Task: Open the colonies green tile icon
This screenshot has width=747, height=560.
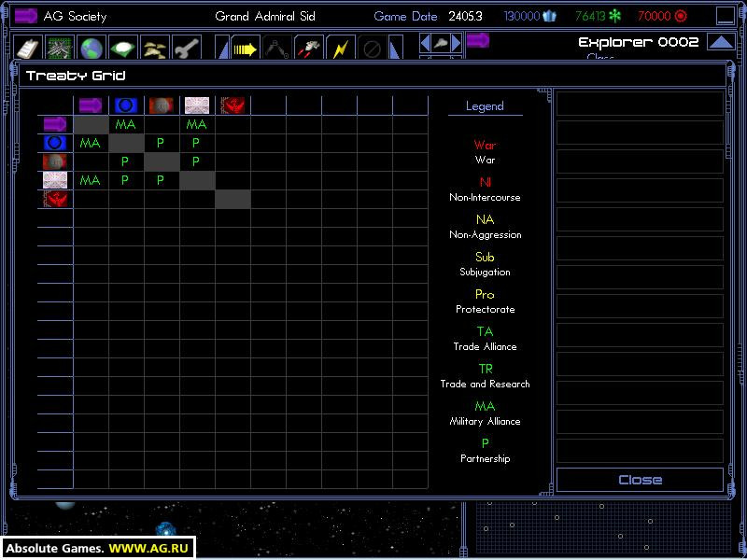Action: coord(123,48)
